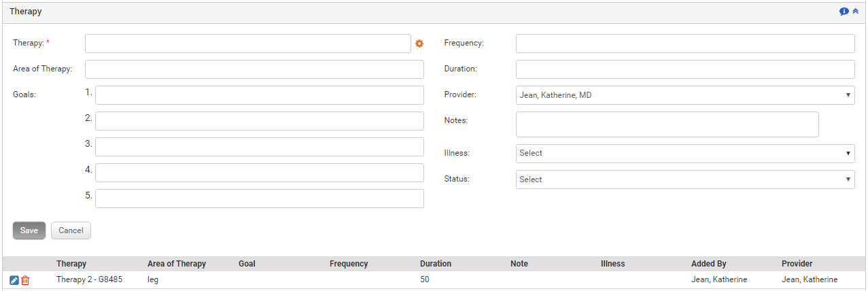The width and height of the screenshot is (868, 291).
Task: Click the blue info icon in header
Action: point(844,12)
